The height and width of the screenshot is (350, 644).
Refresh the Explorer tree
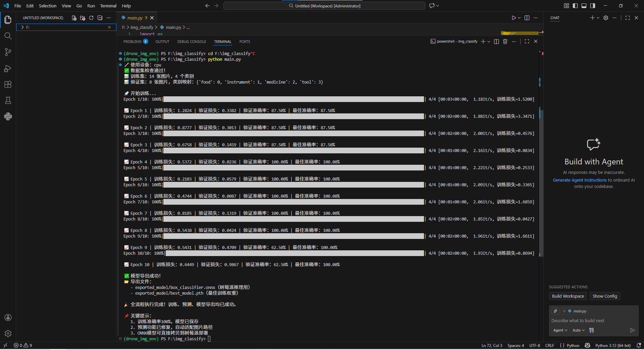(91, 18)
